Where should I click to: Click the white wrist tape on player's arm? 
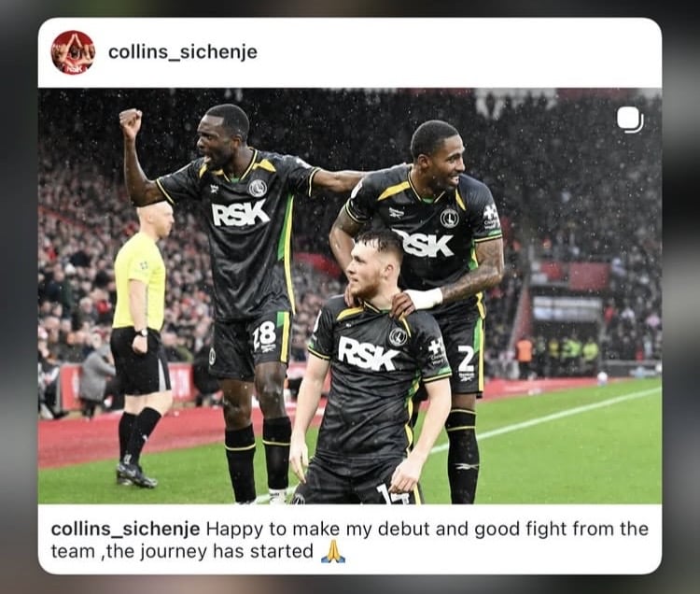(425, 299)
